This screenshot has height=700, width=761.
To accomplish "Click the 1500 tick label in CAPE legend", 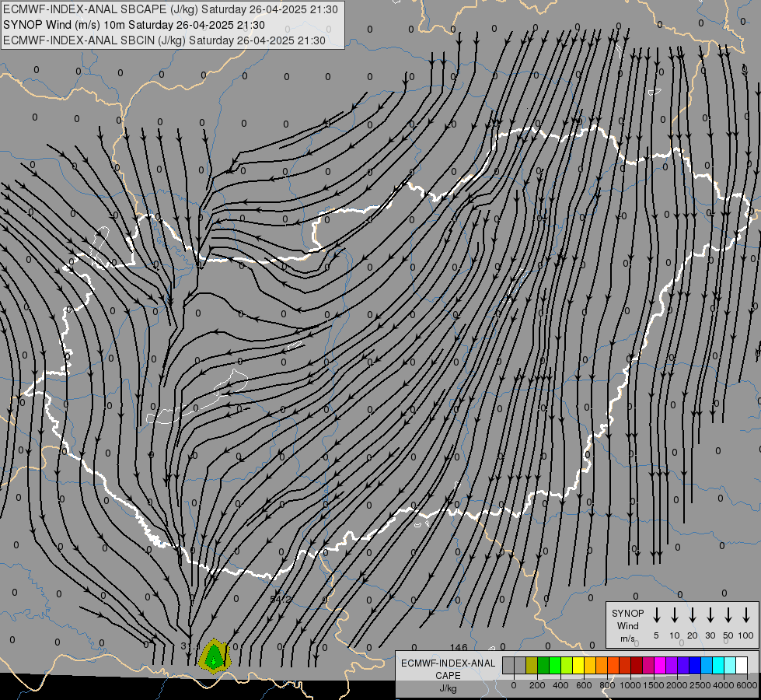I will [654, 685].
